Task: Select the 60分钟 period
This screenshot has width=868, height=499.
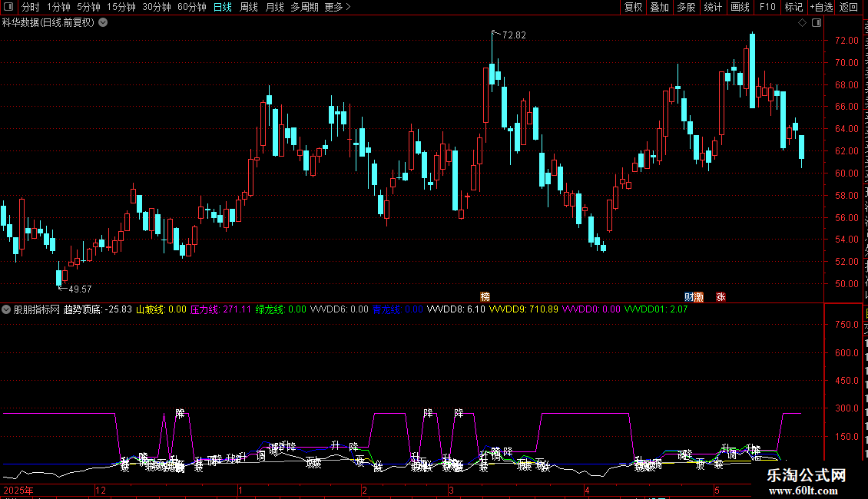Action: click(x=192, y=7)
